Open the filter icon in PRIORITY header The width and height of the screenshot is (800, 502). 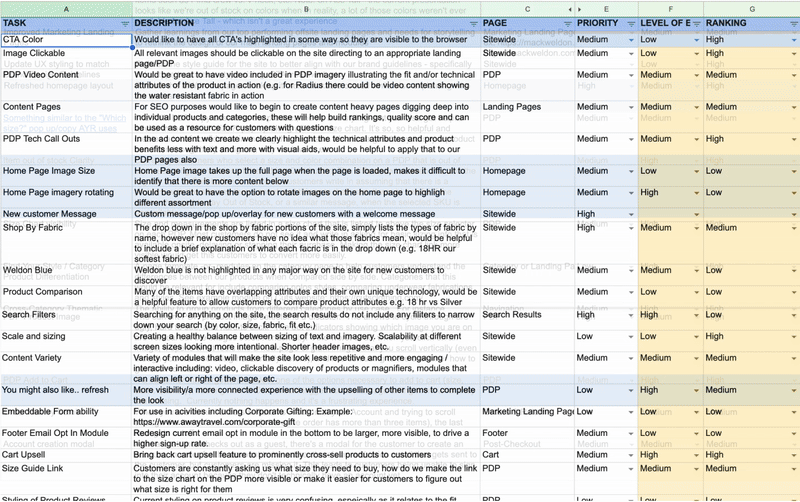pyautogui.click(x=631, y=24)
